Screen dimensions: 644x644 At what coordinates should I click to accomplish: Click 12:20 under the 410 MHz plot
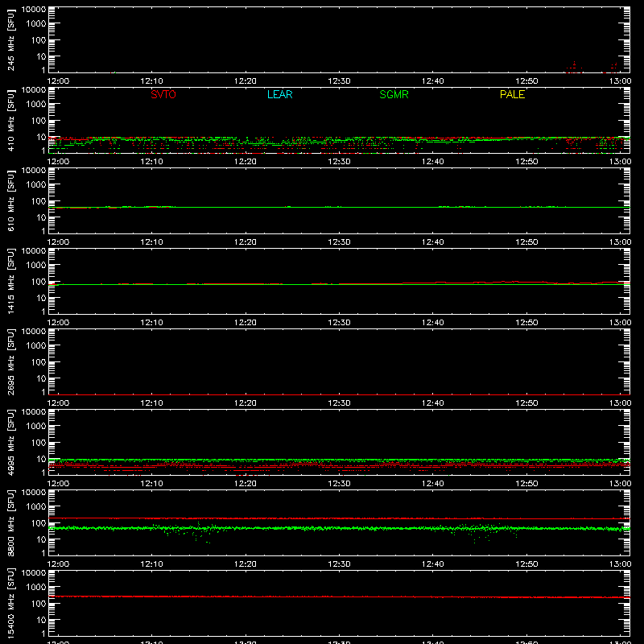(246, 162)
